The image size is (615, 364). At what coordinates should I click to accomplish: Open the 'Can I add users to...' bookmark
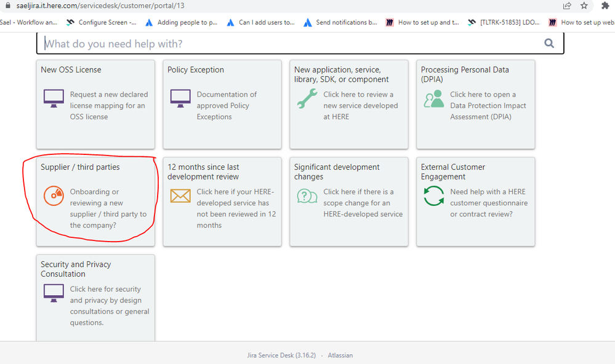coord(261,22)
